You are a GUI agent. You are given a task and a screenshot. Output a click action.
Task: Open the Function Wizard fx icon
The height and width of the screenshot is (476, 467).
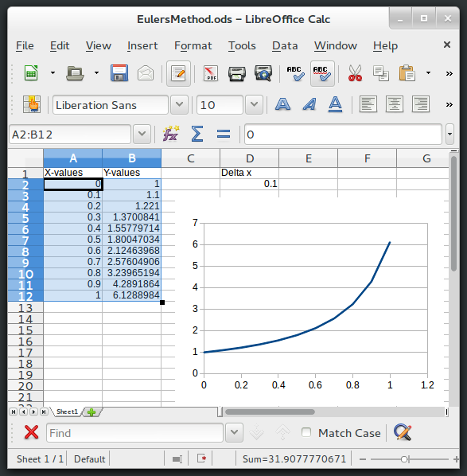point(171,134)
